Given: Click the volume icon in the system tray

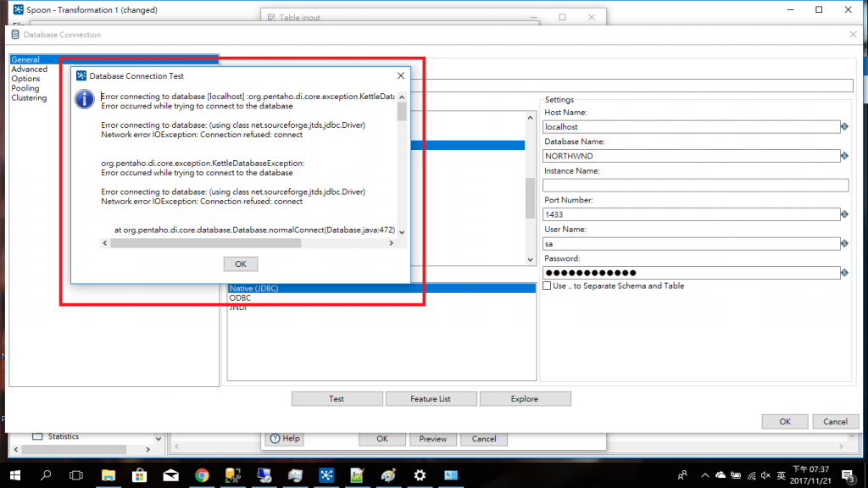Looking at the screenshot, I should pyautogui.click(x=766, y=475).
